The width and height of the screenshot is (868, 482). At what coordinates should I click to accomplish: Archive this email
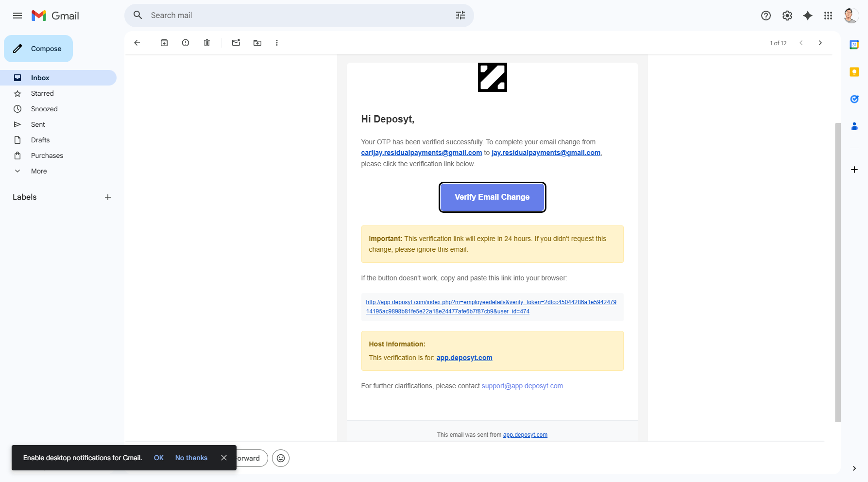pyautogui.click(x=164, y=43)
